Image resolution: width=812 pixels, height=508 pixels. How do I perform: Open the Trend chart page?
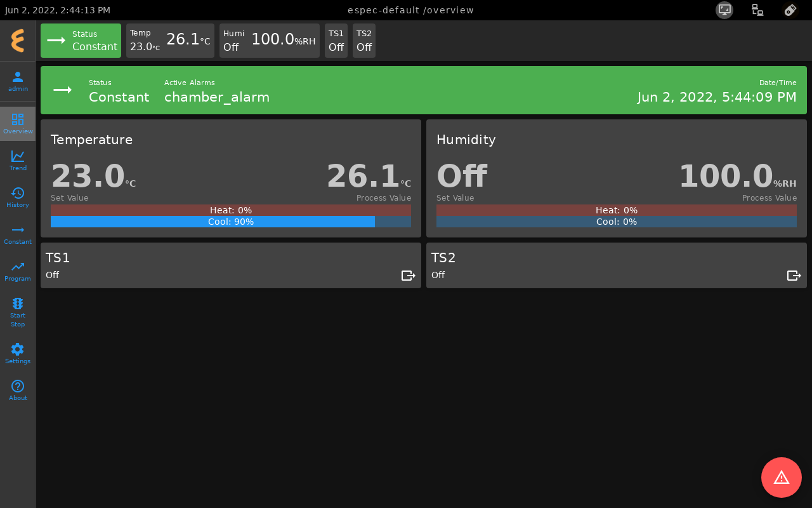coord(18,161)
